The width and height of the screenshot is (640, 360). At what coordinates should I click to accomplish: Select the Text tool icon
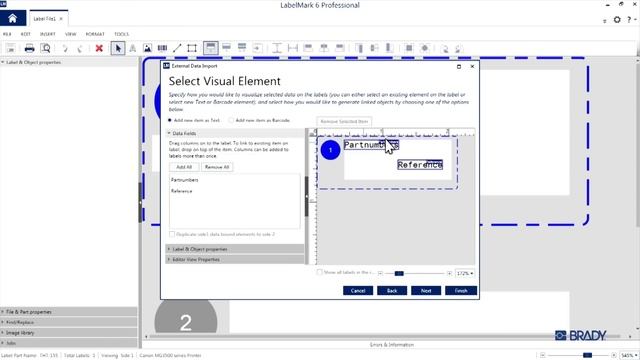[x=133, y=48]
